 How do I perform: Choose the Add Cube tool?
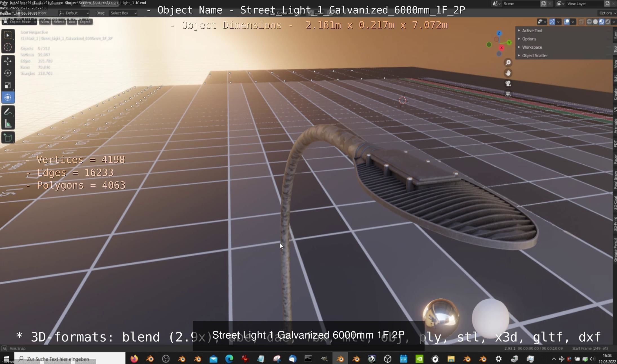coord(8,138)
